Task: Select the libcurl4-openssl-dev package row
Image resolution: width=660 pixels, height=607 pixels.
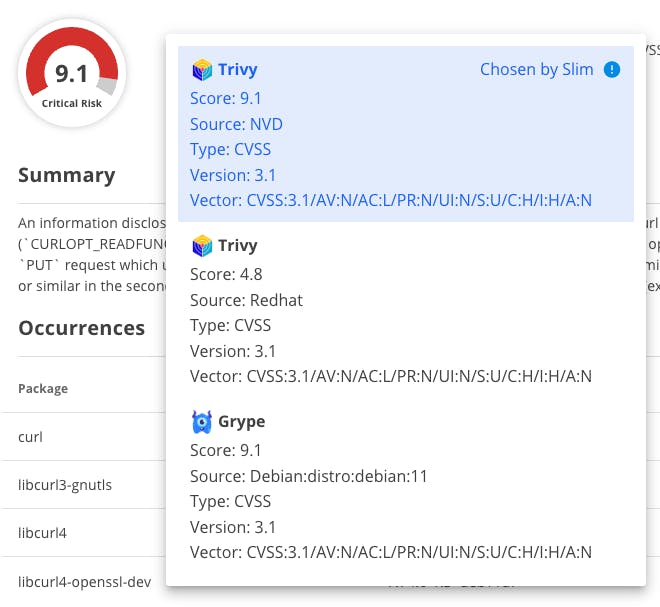Action: 83,582
